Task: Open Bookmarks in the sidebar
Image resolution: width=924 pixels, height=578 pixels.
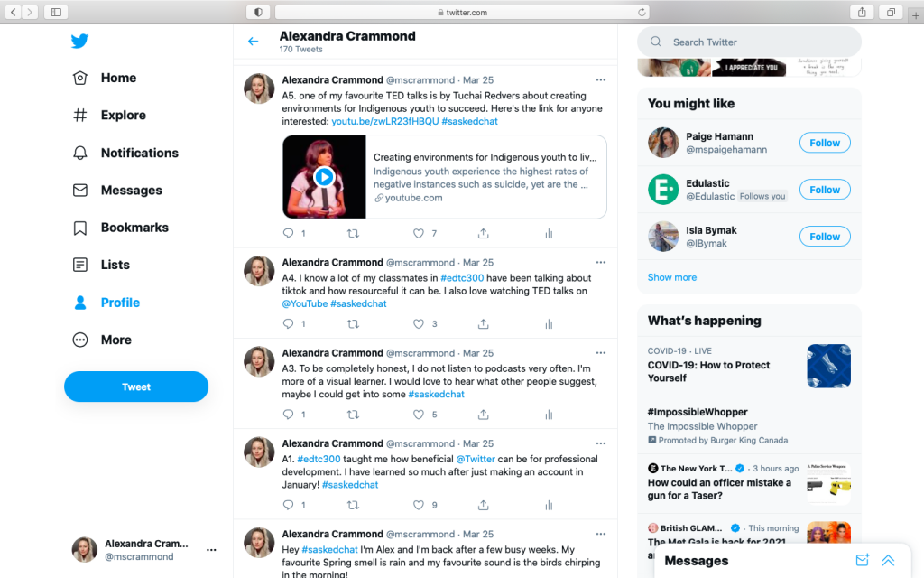Action: [120, 228]
